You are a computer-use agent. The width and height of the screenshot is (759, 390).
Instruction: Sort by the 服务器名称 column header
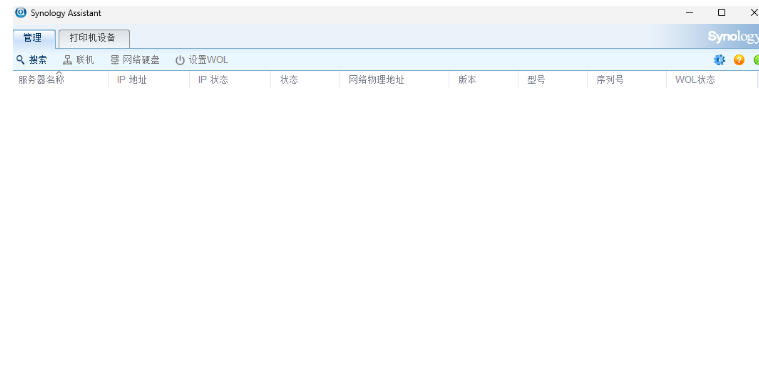[x=61, y=80]
